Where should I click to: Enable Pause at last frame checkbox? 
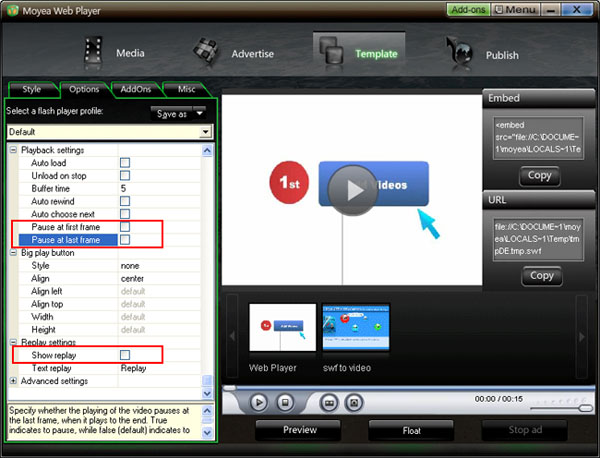(125, 240)
